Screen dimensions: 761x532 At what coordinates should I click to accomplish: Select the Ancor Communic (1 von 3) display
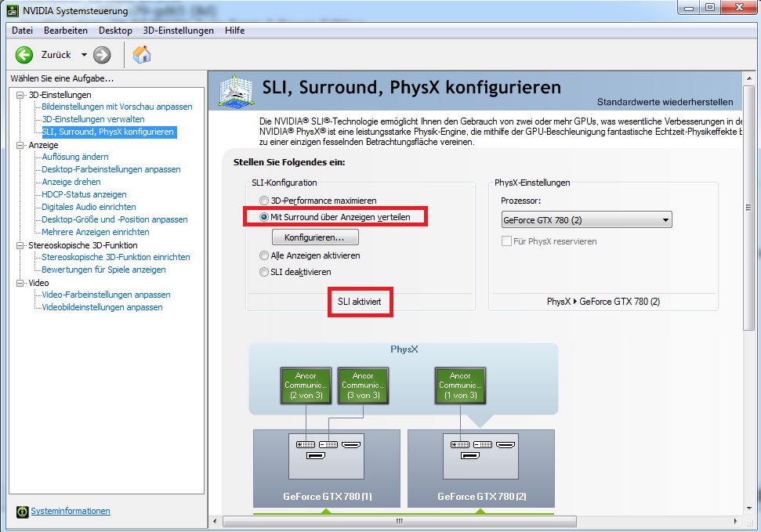[x=460, y=385]
